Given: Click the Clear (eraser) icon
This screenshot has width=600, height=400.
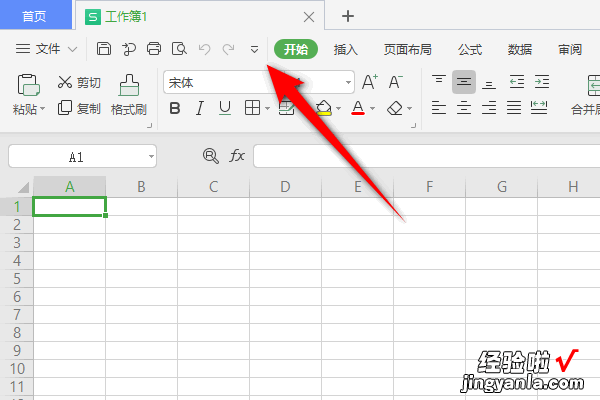Looking at the screenshot, I should [x=395, y=108].
